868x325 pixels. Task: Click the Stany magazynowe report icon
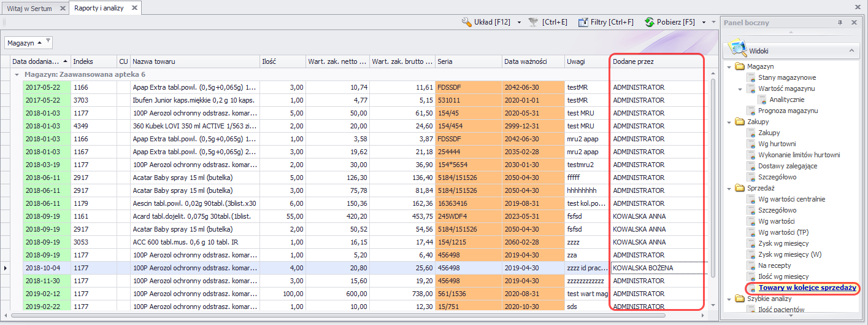tap(752, 78)
